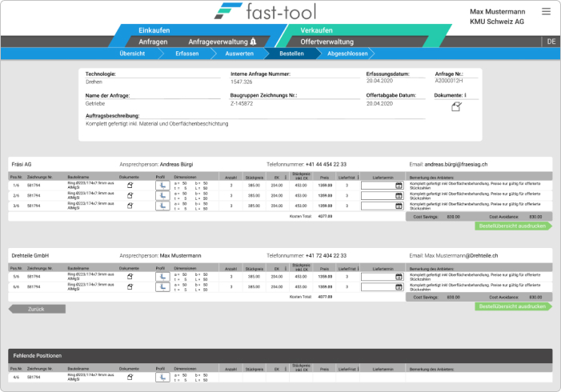Go to the Abgeschlossen step
Viewport: 561px width, 392px height.
pyautogui.click(x=347, y=54)
